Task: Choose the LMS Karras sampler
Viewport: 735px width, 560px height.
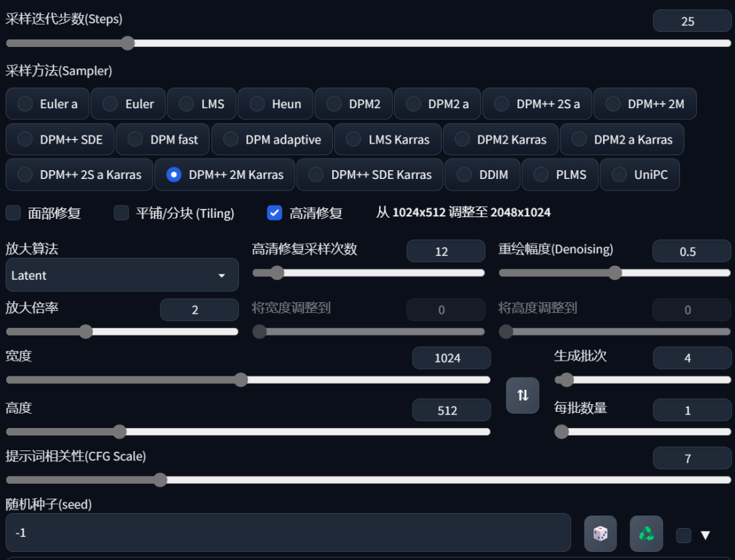Action: click(388, 139)
